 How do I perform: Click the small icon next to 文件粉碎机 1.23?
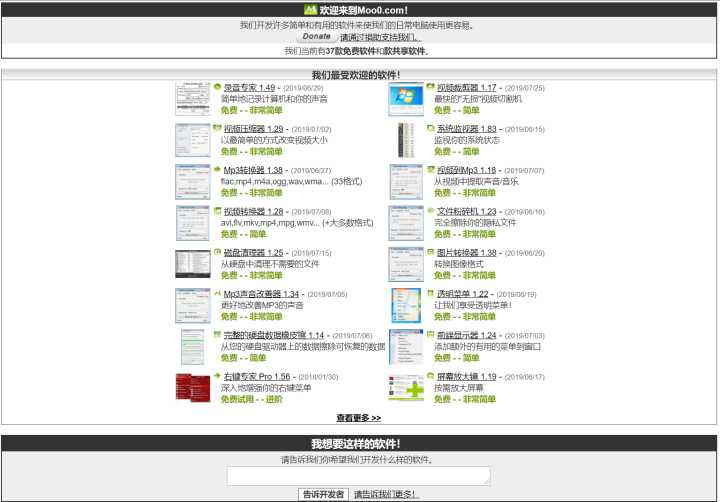pos(430,211)
